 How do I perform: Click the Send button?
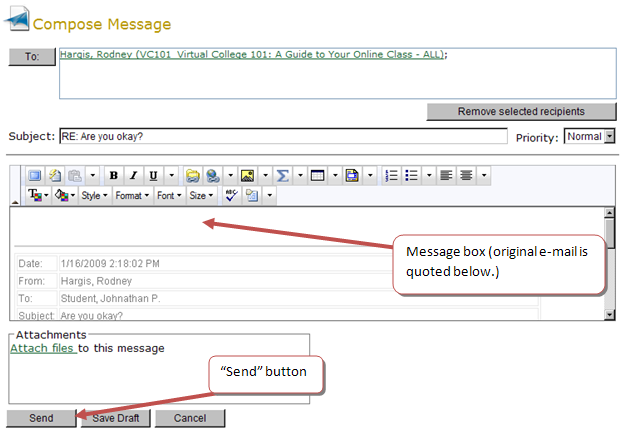point(41,418)
